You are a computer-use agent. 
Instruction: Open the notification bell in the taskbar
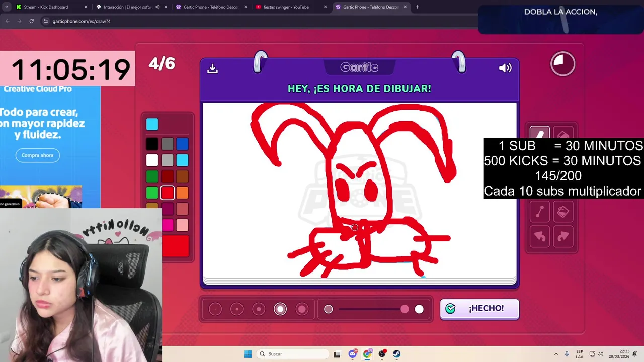coord(635,354)
